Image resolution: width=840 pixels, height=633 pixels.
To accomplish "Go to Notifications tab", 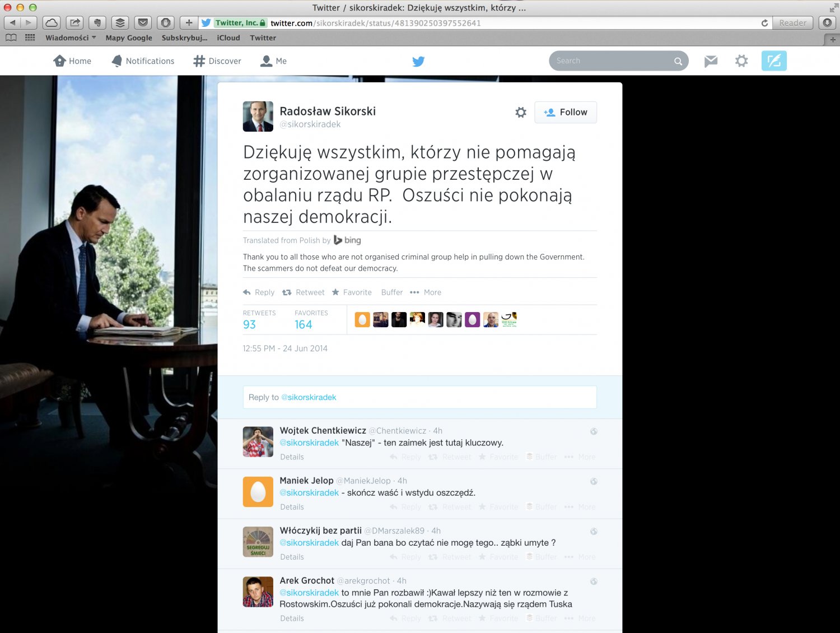I will coord(143,61).
